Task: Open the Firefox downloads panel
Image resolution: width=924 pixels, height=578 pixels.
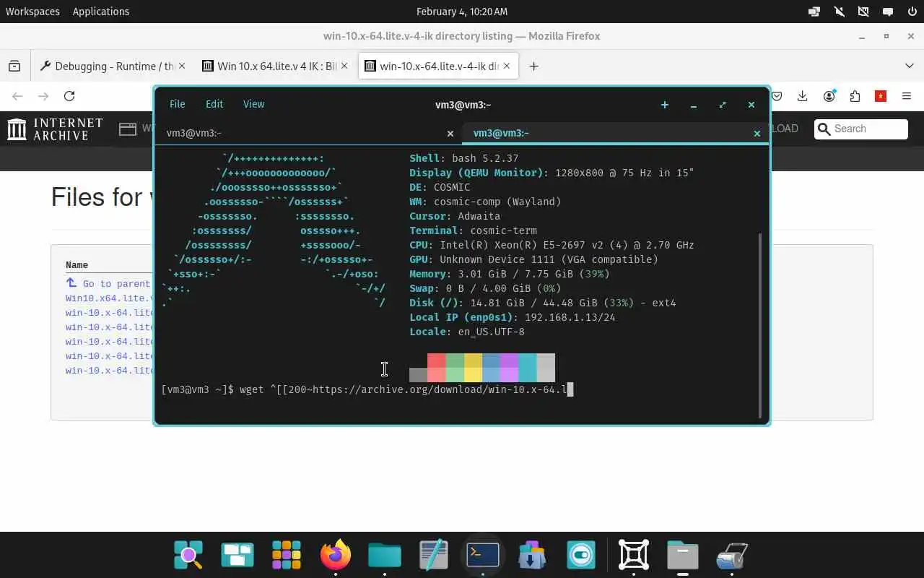Action: 802,96
